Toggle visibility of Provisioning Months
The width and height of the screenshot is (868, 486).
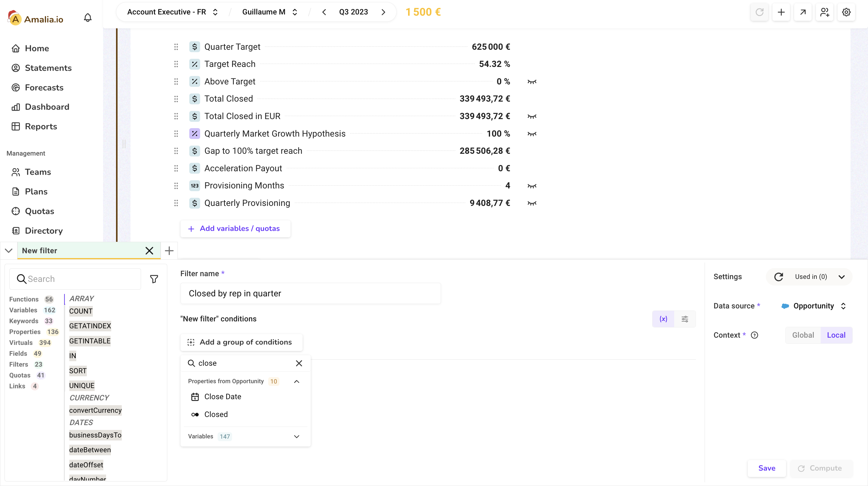pos(532,186)
